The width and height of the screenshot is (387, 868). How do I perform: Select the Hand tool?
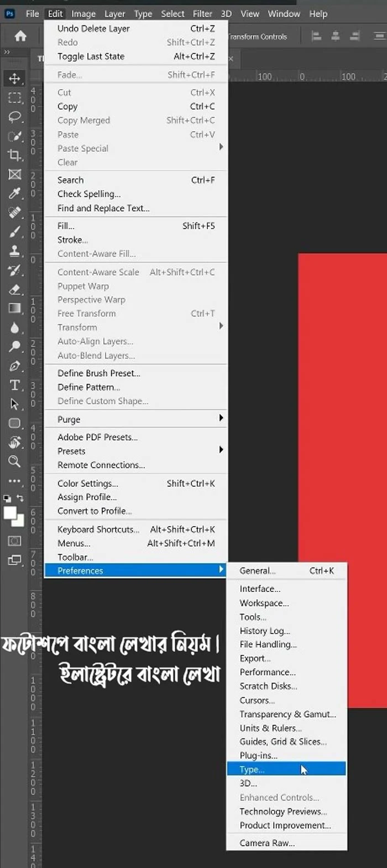pos(15,442)
